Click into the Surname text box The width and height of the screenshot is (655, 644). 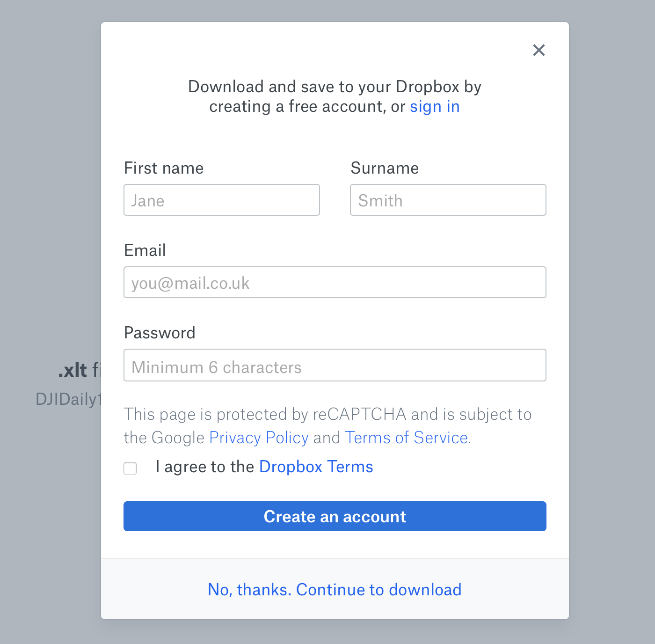[x=448, y=200]
